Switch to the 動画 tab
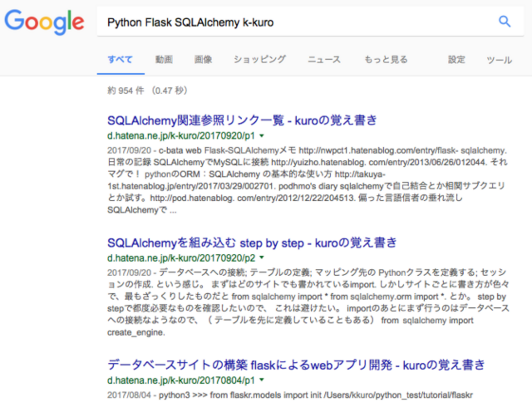The height and width of the screenshot is (402, 532). 163,60
